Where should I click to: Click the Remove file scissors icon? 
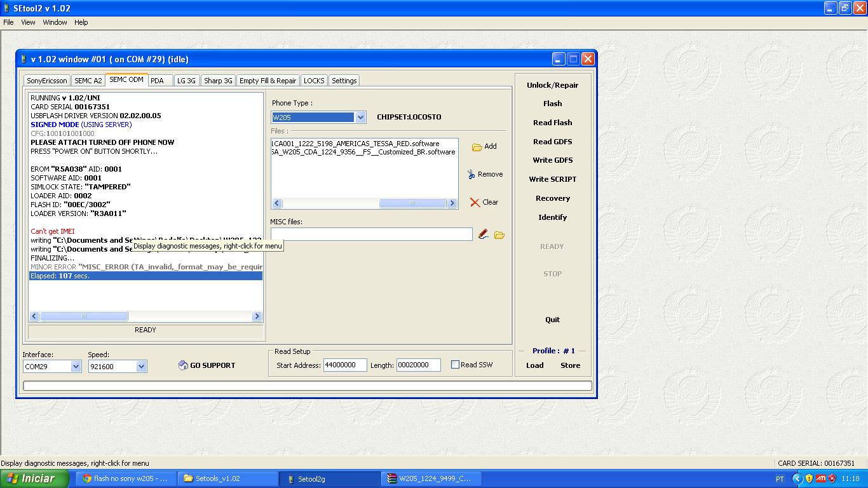[x=471, y=174]
